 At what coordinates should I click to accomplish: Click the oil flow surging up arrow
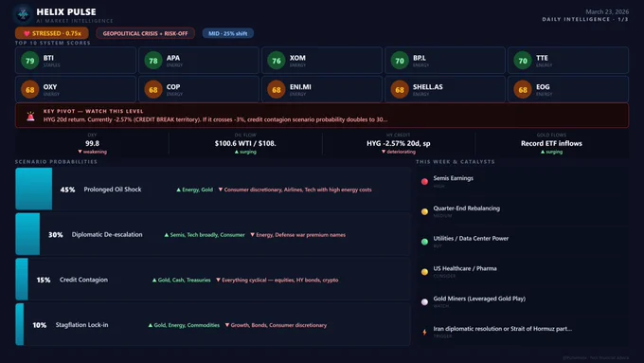[x=237, y=152]
